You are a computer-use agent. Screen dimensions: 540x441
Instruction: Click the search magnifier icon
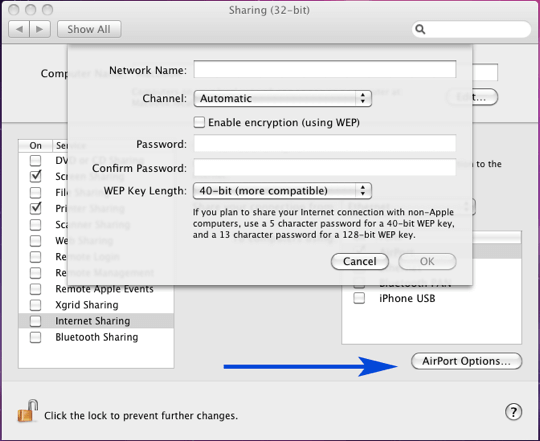click(x=420, y=29)
